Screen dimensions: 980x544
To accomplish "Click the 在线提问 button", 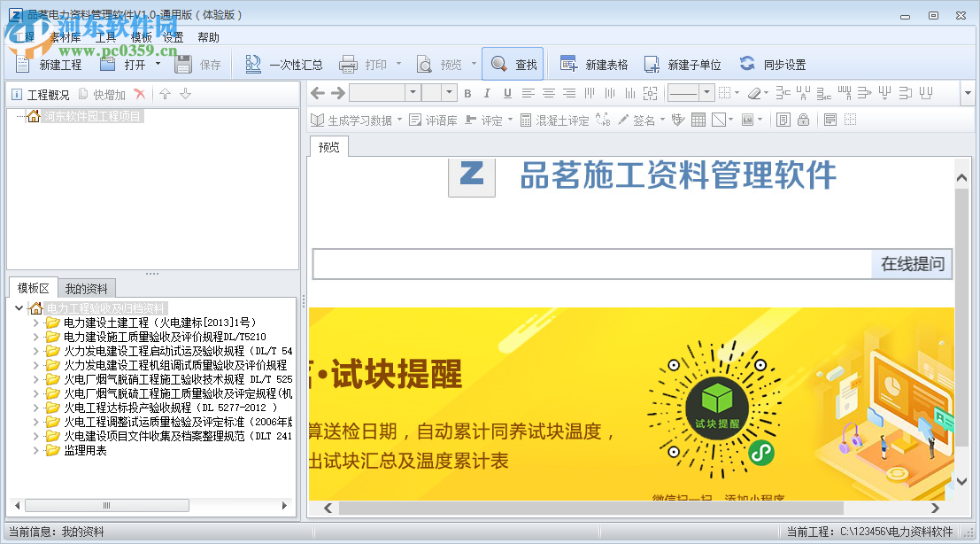I will pyautogui.click(x=912, y=264).
